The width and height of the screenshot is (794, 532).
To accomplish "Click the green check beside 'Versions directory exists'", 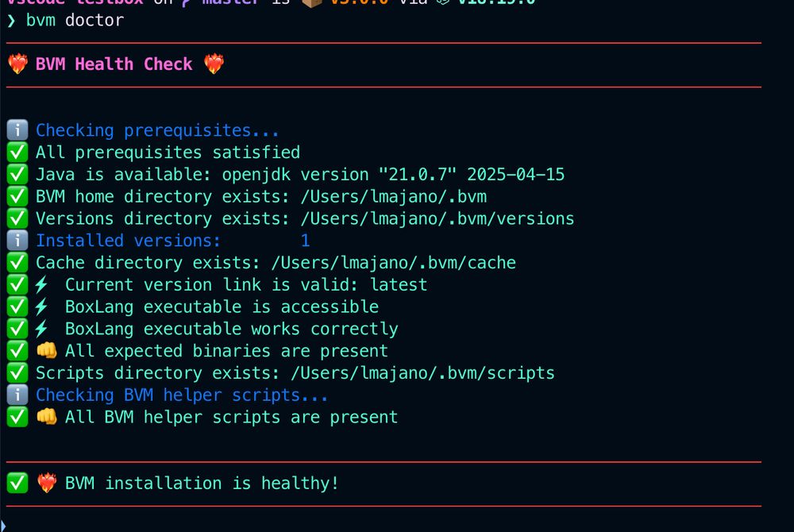I will coord(17,218).
